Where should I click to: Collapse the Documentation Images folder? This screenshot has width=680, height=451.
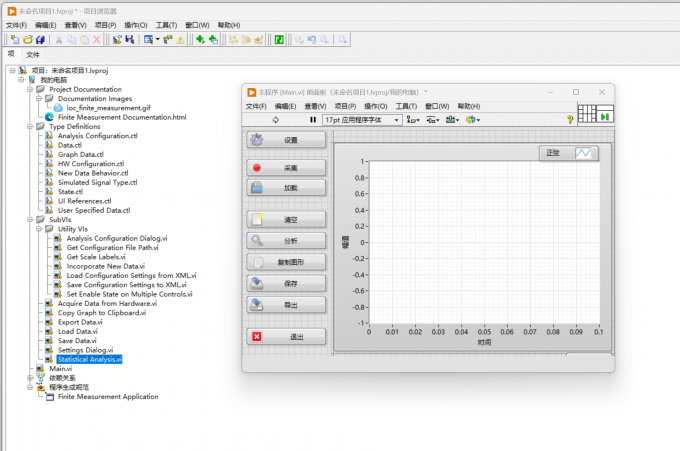click(39, 98)
